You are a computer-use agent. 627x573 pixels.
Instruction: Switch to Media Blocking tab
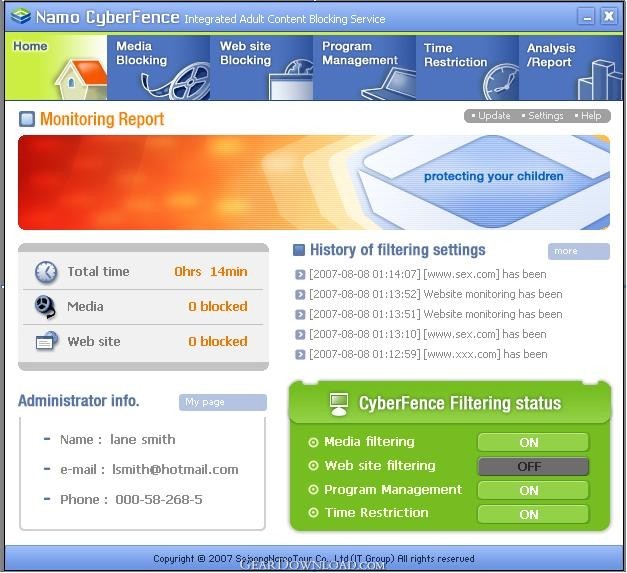click(158, 67)
